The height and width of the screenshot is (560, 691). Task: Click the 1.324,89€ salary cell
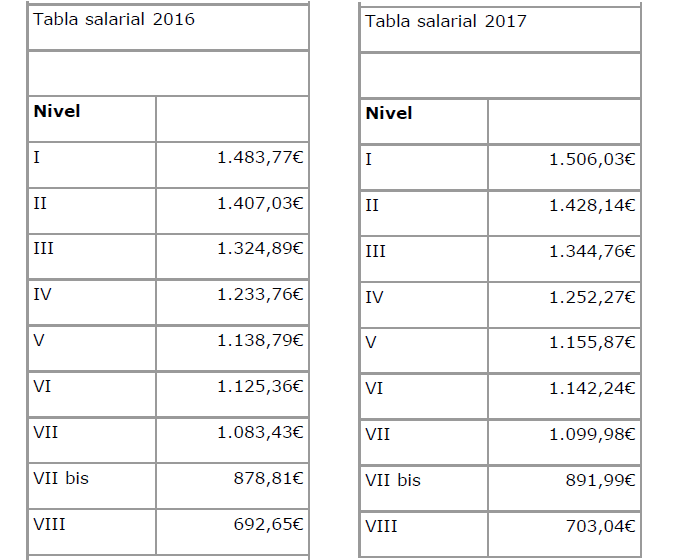tap(260, 248)
